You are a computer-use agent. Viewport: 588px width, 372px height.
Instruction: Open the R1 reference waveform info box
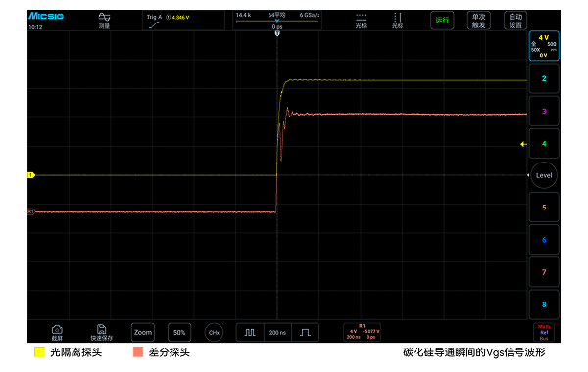(363, 332)
